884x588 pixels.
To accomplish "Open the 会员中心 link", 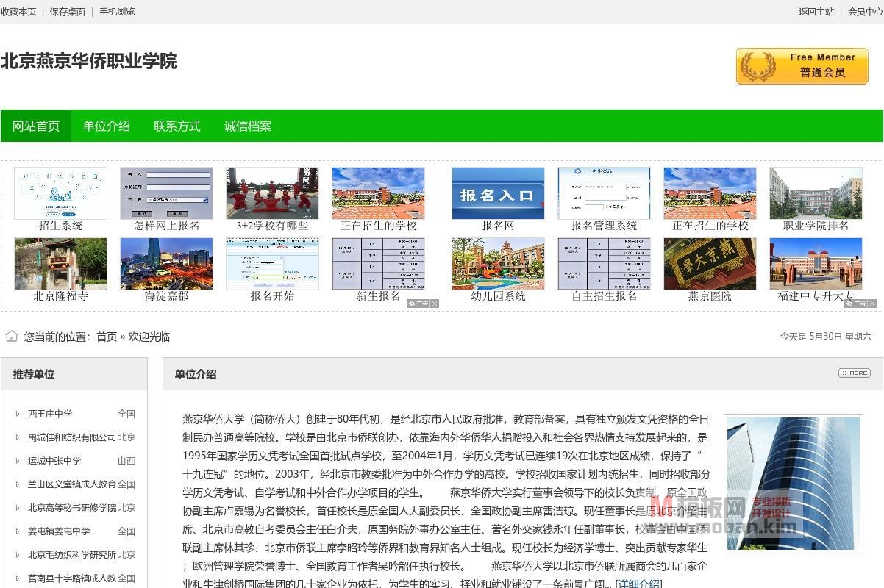I will [x=866, y=12].
